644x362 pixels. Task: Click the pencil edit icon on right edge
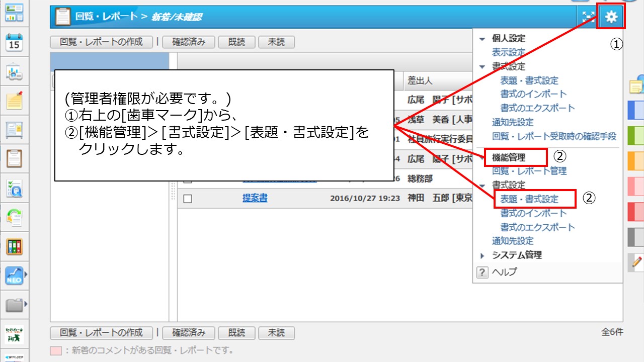(637, 262)
